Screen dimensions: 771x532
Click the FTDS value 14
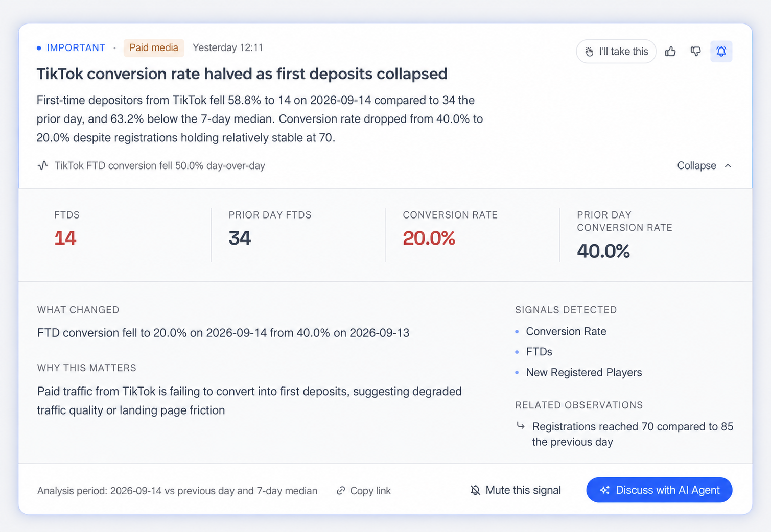click(65, 238)
